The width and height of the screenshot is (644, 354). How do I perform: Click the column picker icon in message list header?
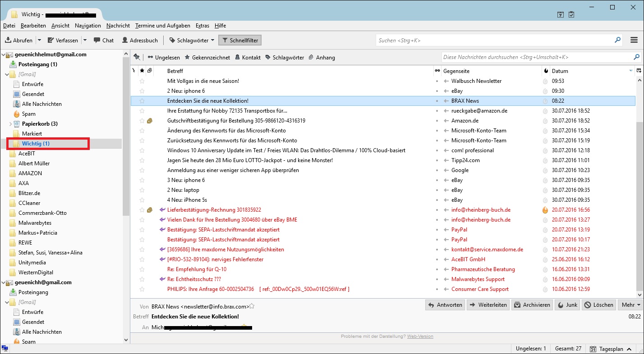click(x=639, y=71)
